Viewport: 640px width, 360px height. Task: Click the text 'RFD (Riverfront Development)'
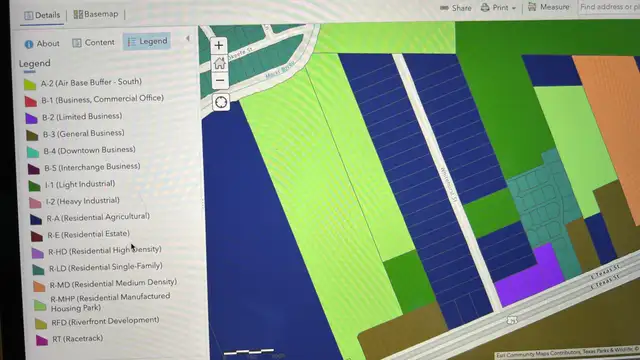coord(105,321)
